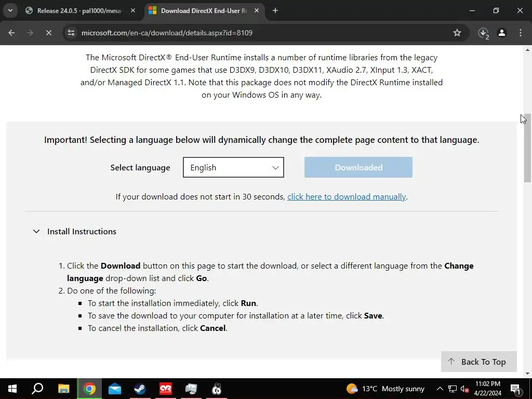The image size is (532, 399).
Task: Click the address bar URL
Action: [x=167, y=33]
